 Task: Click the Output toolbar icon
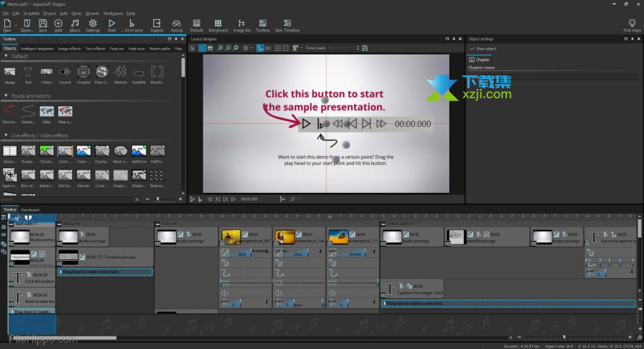pyautogui.click(x=157, y=25)
